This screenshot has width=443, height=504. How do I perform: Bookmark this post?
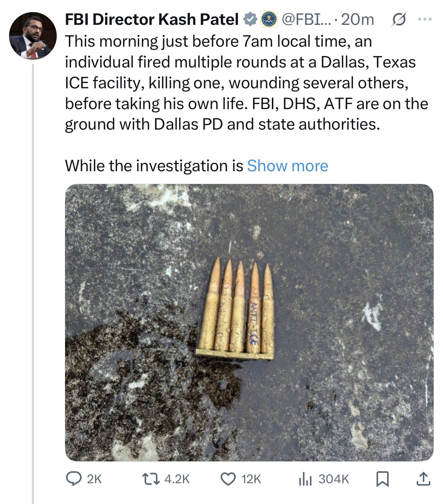382,479
